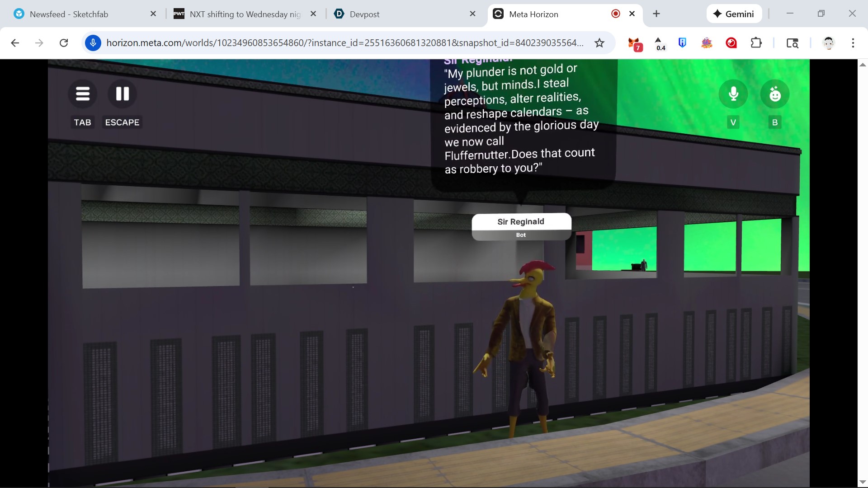This screenshot has height=488, width=868.
Task: Open the Extensions puzzle piece menu
Action: pos(756,43)
